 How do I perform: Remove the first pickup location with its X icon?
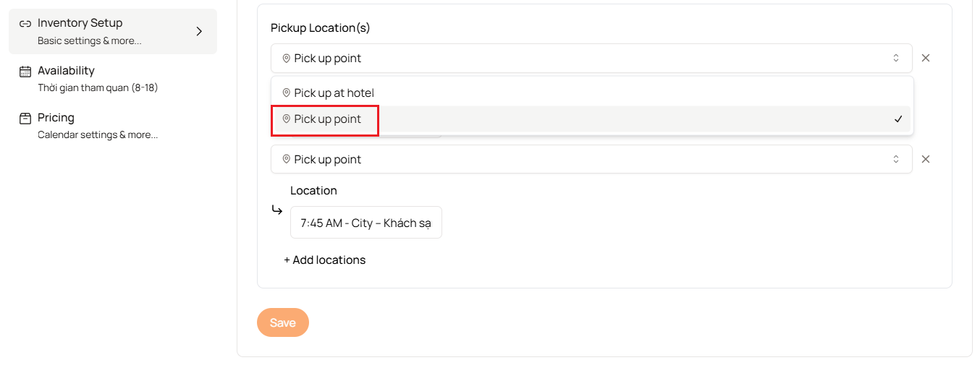pyautogui.click(x=925, y=58)
